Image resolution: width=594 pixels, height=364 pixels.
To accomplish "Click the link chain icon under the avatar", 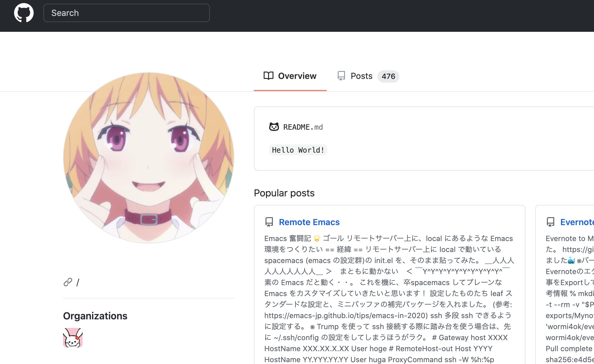I will (68, 282).
